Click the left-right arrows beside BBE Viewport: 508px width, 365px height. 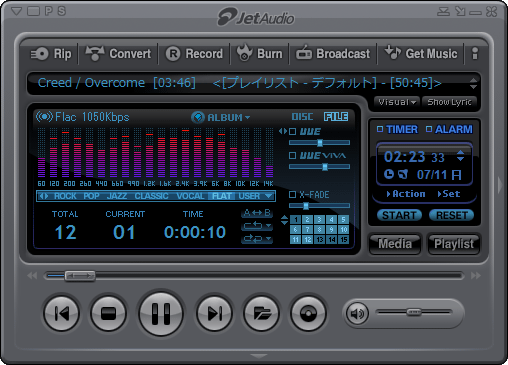[x=283, y=131]
